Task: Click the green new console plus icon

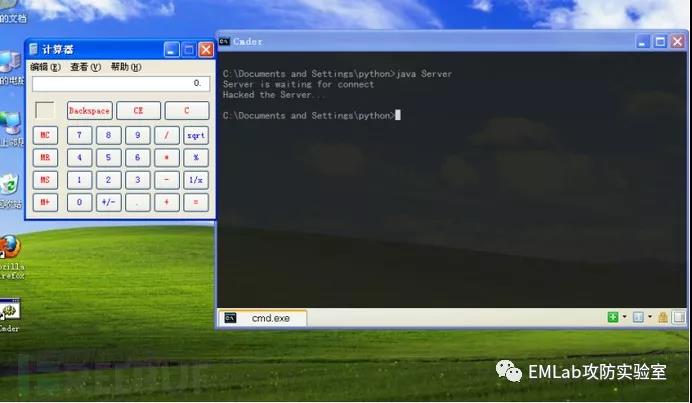Action: pyautogui.click(x=613, y=317)
